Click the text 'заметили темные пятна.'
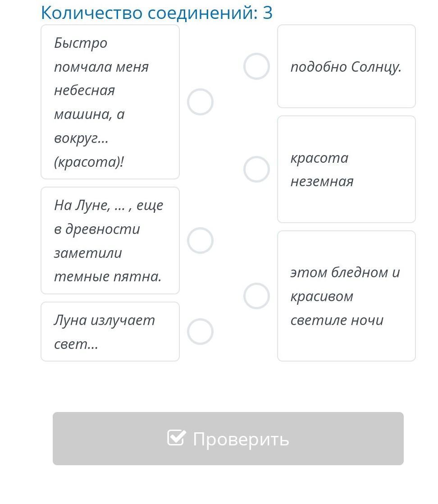Screen dimensions: 438x504 [x=108, y=265]
